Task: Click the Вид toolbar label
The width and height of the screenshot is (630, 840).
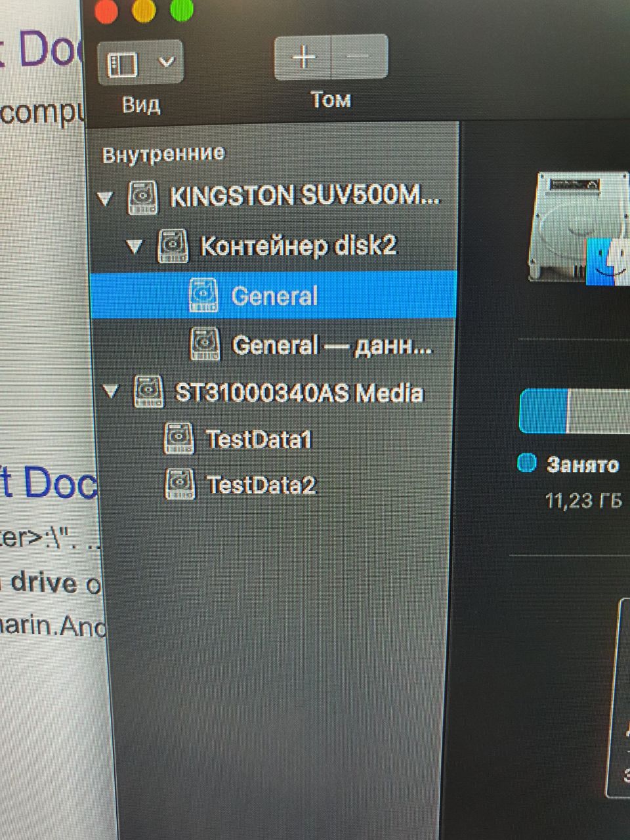Action: [140, 104]
